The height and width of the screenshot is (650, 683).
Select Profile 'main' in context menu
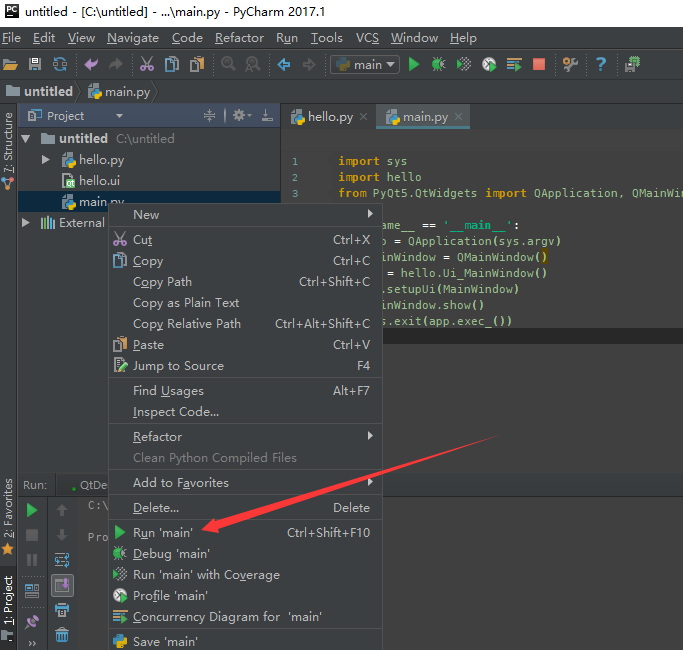245,596
